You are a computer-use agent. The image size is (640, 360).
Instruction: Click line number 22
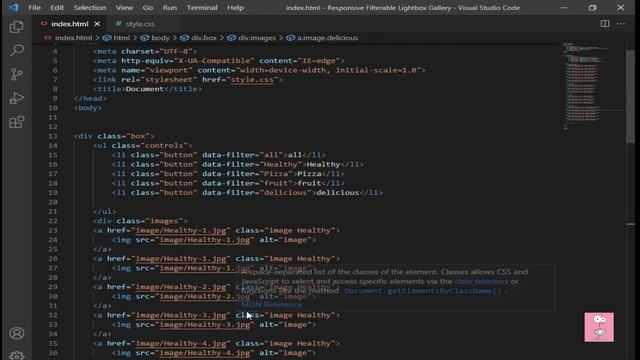tap(53, 221)
